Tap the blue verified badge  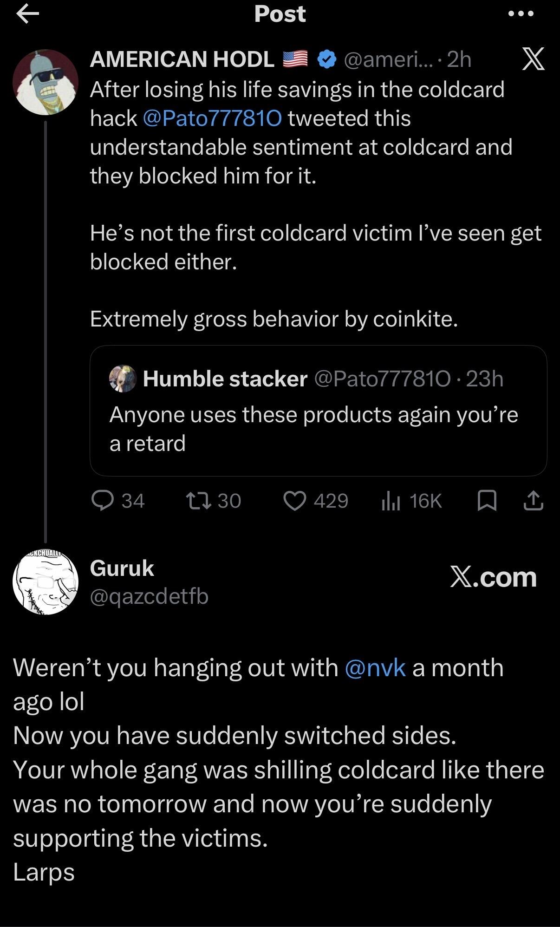pos(327,59)
